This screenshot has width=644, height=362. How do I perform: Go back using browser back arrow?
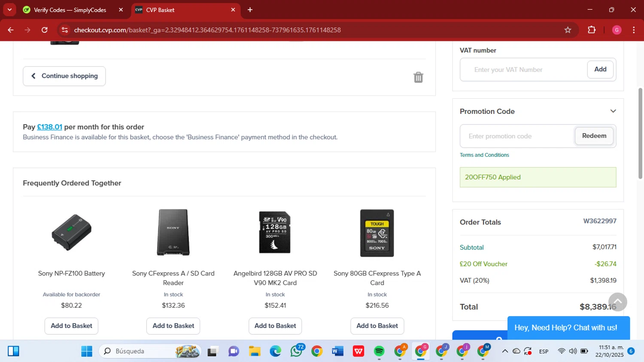pos(11,30)
